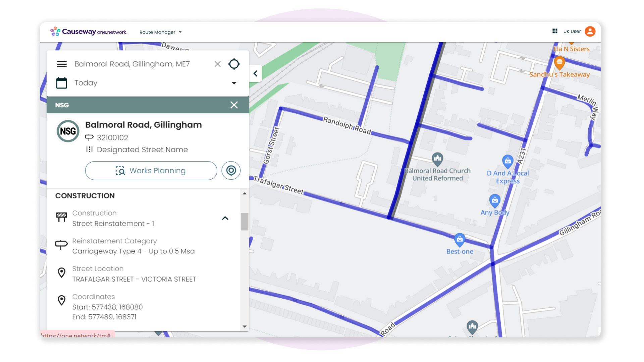
Task: Click Carriageway Type 4 - Up to 0.5 Msa
Action: click(133, 251)
